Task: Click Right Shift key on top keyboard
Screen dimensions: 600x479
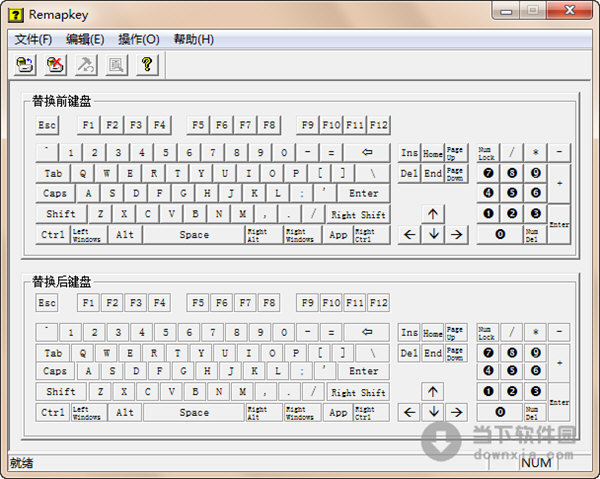Action: tap(358, 214)
